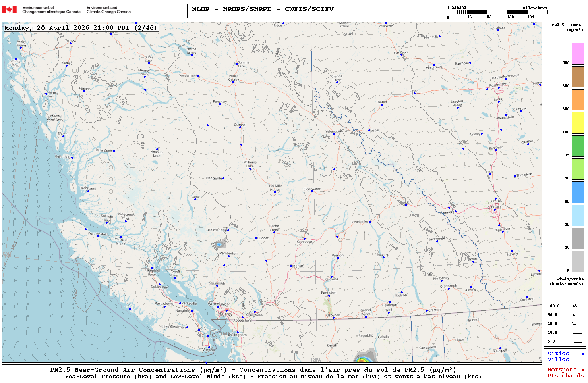Click the red Hotspots marker in legend
588x383 pixels.
[582, 370]
